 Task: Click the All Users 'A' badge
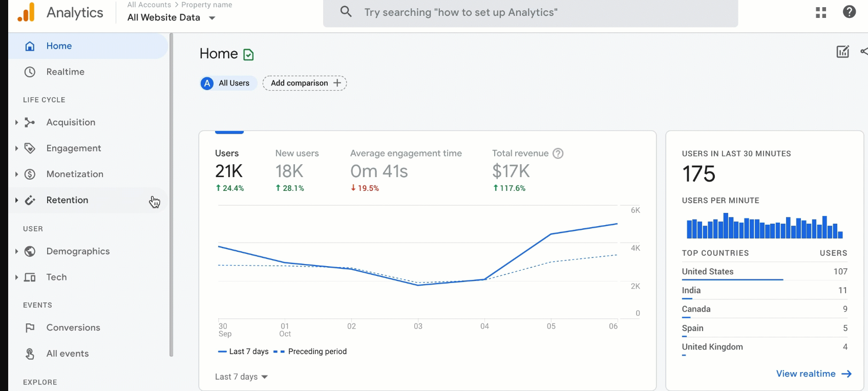pyautogui.click(x=207, y=83)
